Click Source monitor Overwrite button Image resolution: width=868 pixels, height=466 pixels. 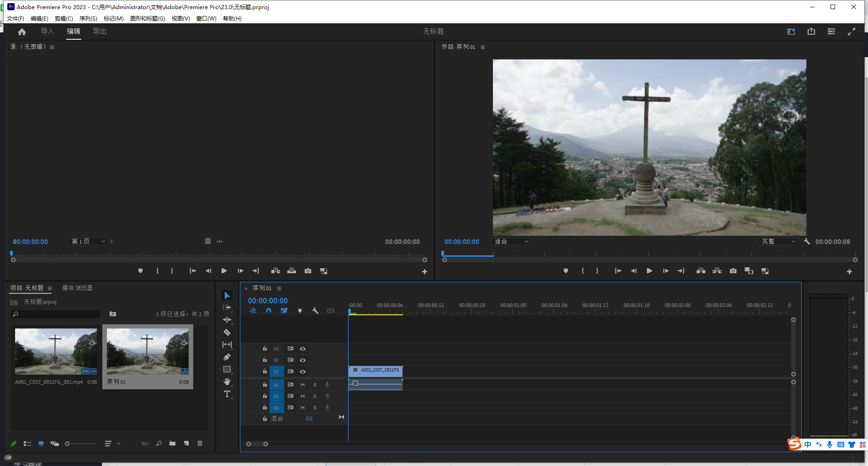(x=291, y=271)
